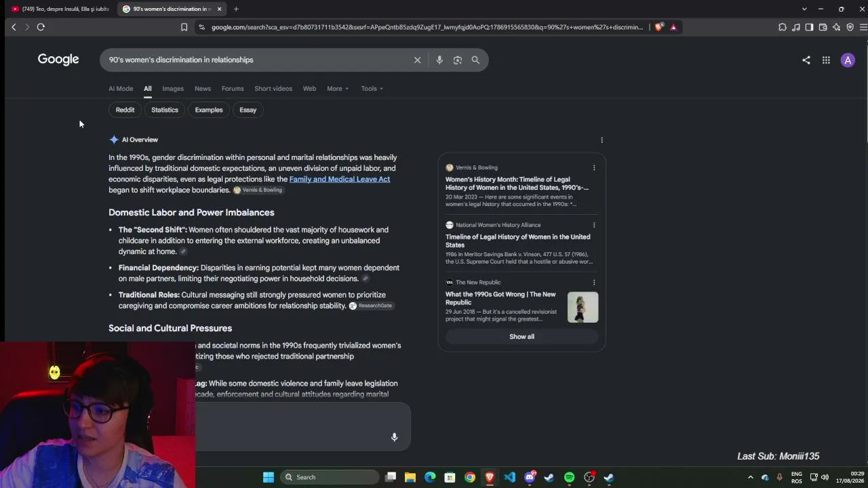
Task: Close the Google search browser tab
Action: tap(219, 9)
